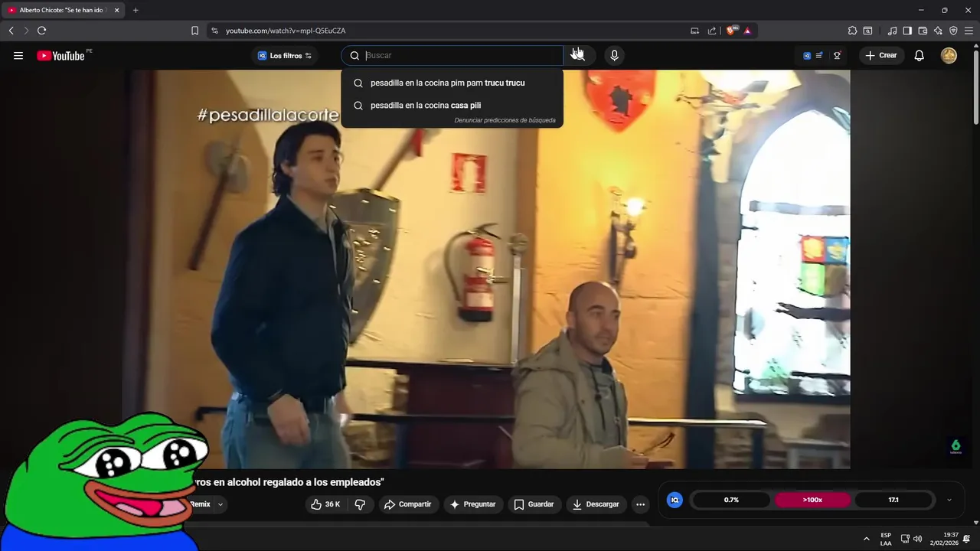Open ESP LAA language switcher
Viewport: 980px width, 551px height.
(886, 539)
